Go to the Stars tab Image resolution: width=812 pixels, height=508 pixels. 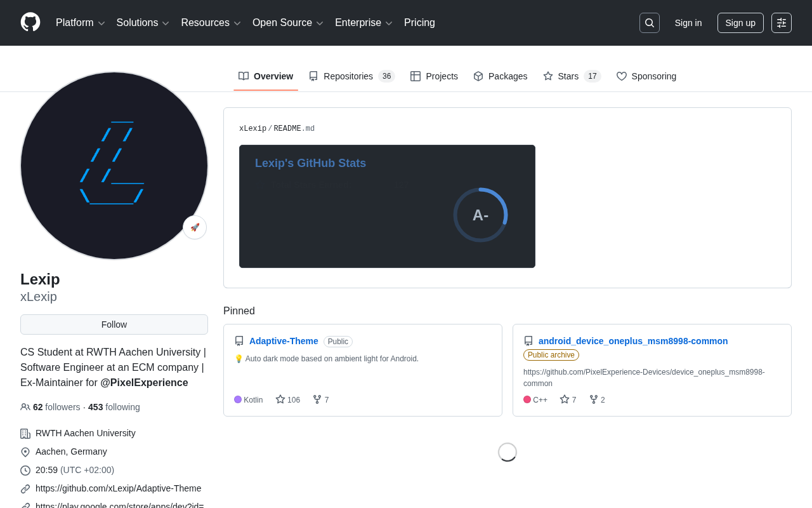point(571,76)
